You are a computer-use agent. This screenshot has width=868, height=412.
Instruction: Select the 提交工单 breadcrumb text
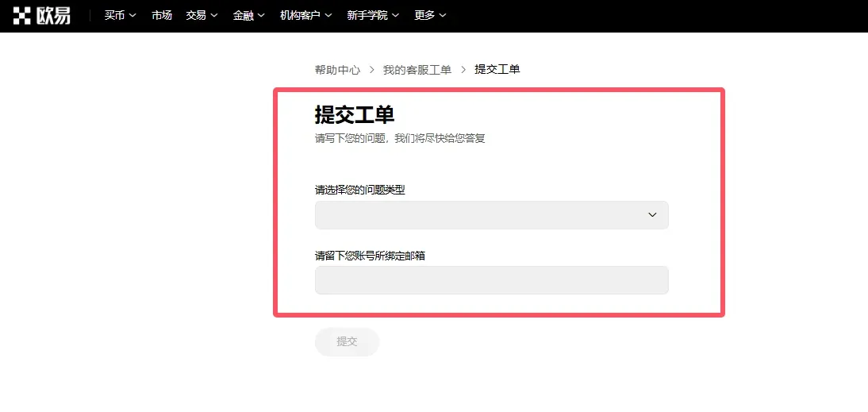[497, 69]
